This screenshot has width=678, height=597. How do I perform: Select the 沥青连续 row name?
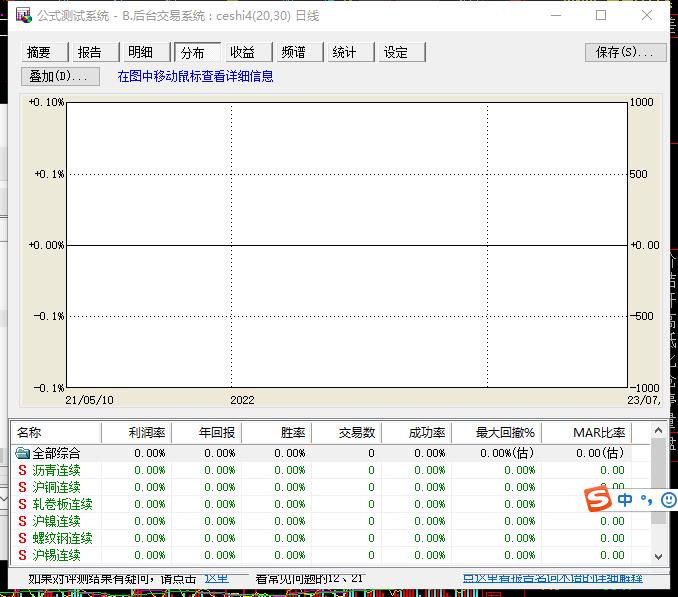coord(56,470)
